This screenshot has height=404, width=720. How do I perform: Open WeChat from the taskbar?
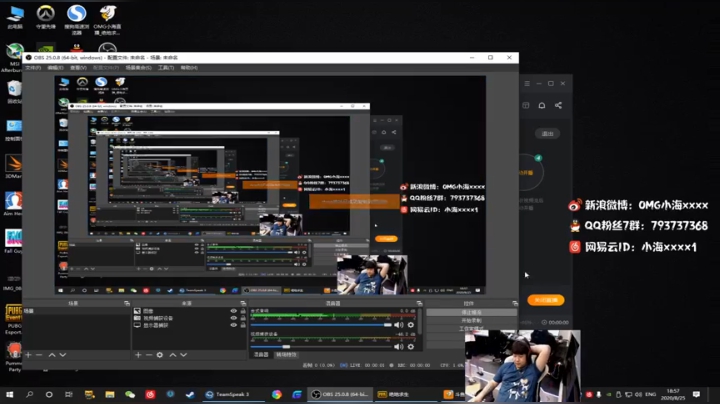click(130, 394)
